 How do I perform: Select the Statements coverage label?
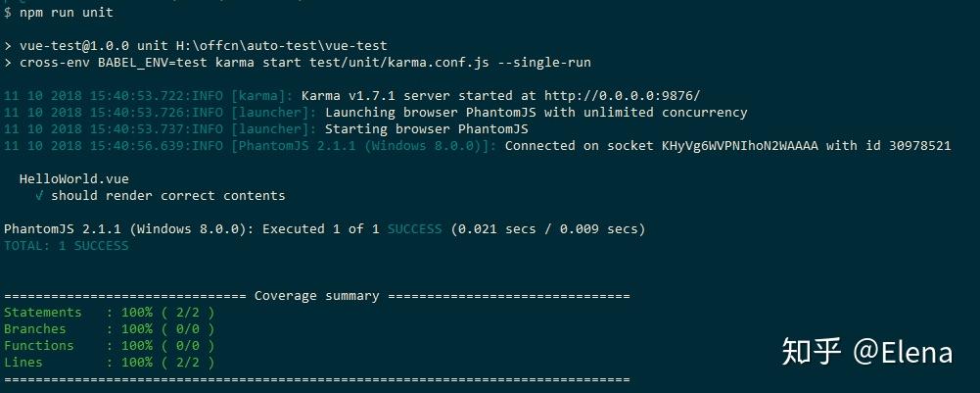pyautogui.click(x=43, y=313)
